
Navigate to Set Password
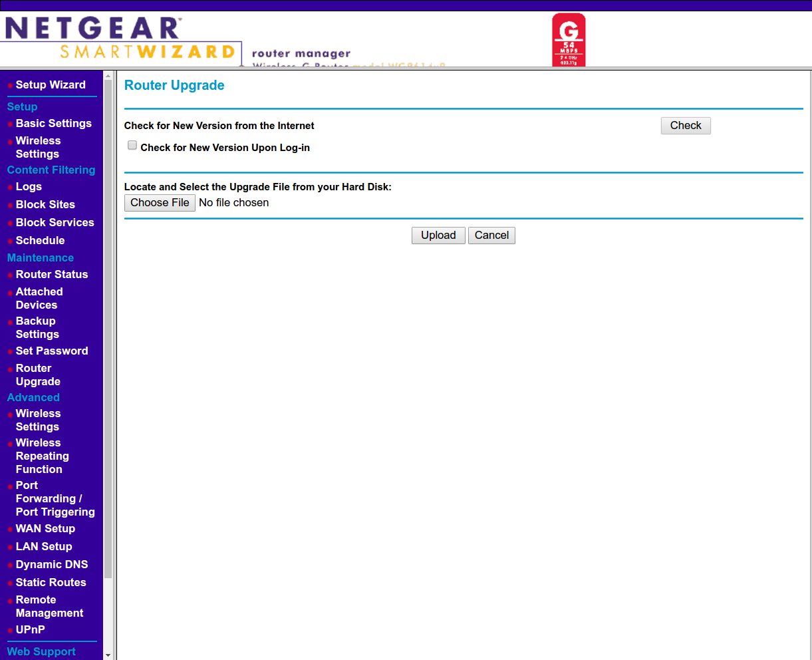[x=51, y=351]
